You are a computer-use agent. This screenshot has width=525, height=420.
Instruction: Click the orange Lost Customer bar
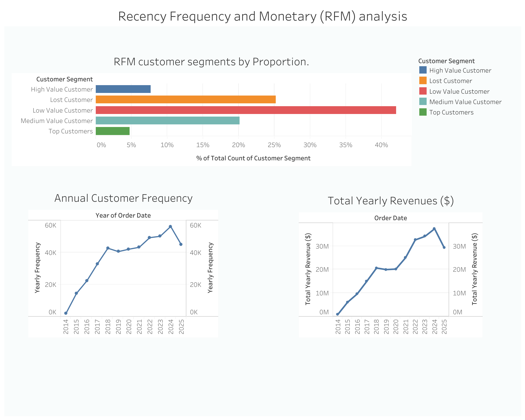tap(186, 100)
